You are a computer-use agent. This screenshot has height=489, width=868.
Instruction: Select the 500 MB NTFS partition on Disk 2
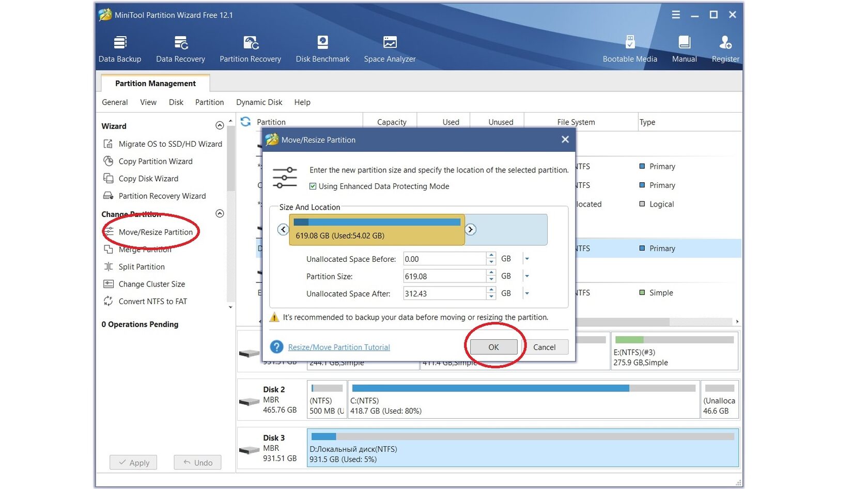tap(327, 400)
